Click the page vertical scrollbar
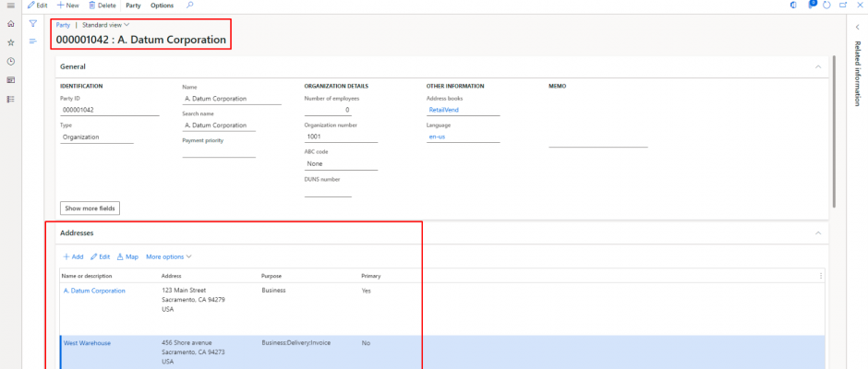 834,131
